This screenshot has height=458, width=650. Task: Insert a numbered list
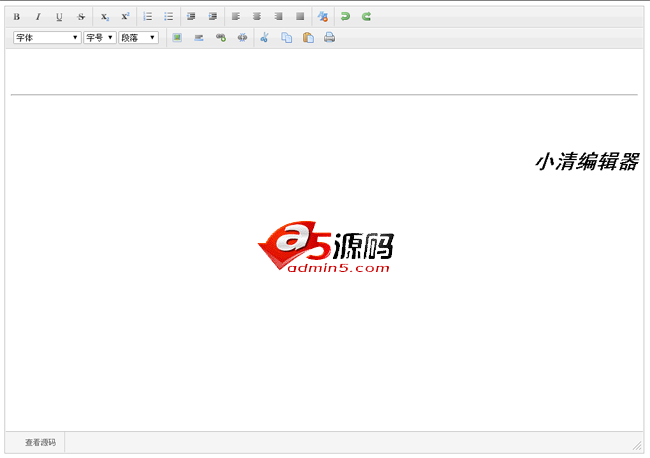click(148, 17)
